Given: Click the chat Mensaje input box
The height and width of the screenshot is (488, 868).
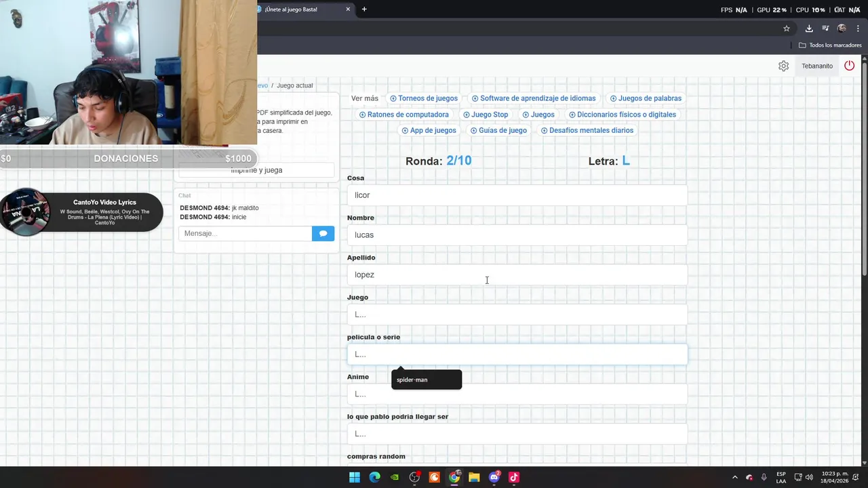Looking at the screenshot, I should click(x=245, y=233).
